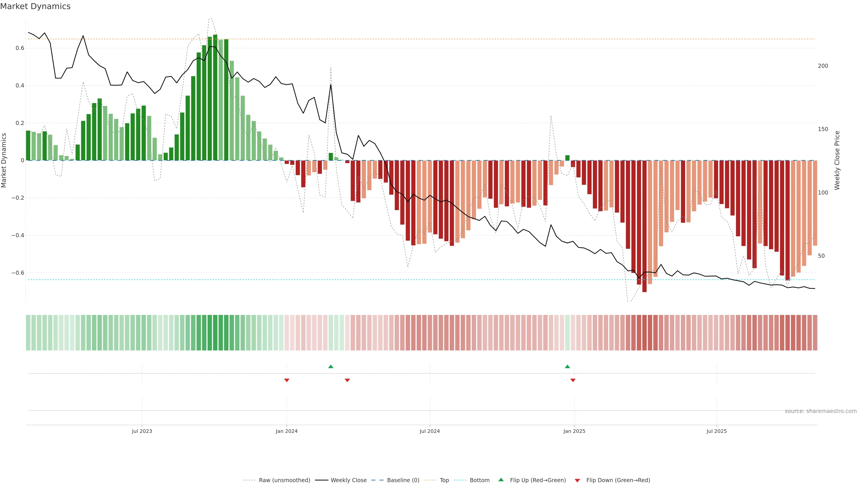Click the darkest green heatmap strip cell

(x=215, y=333)
